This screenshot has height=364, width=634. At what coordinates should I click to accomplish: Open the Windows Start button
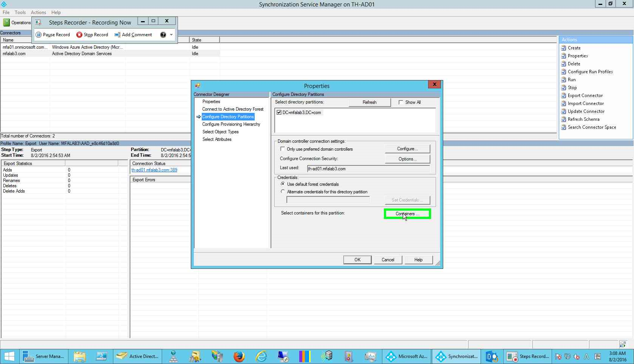pyautogui.click(x=9, y=356)
